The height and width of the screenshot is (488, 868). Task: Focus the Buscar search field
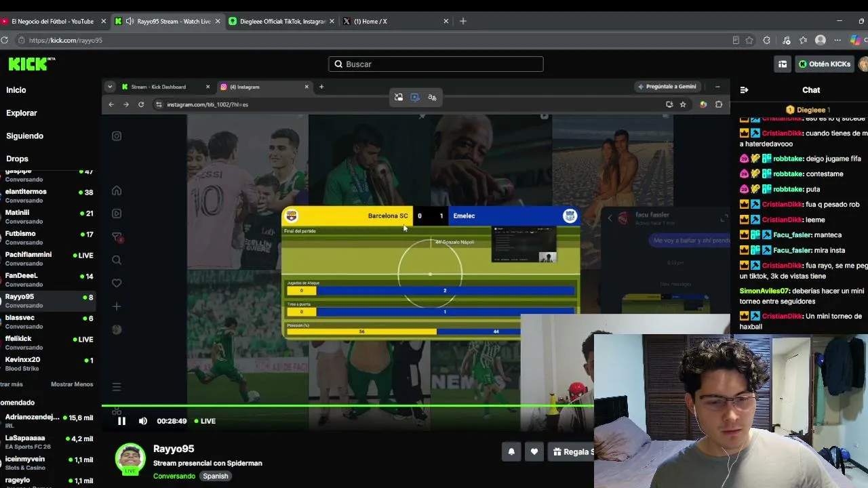point(435,64)
